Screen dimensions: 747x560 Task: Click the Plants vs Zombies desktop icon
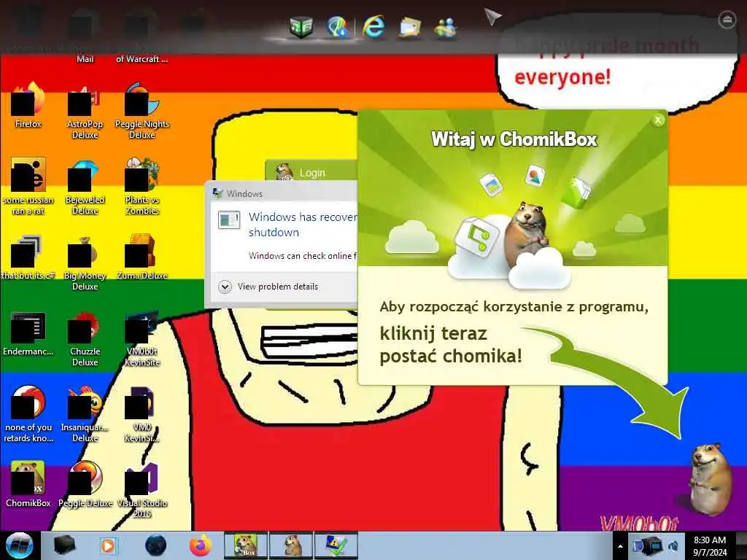tap(142, 187)
